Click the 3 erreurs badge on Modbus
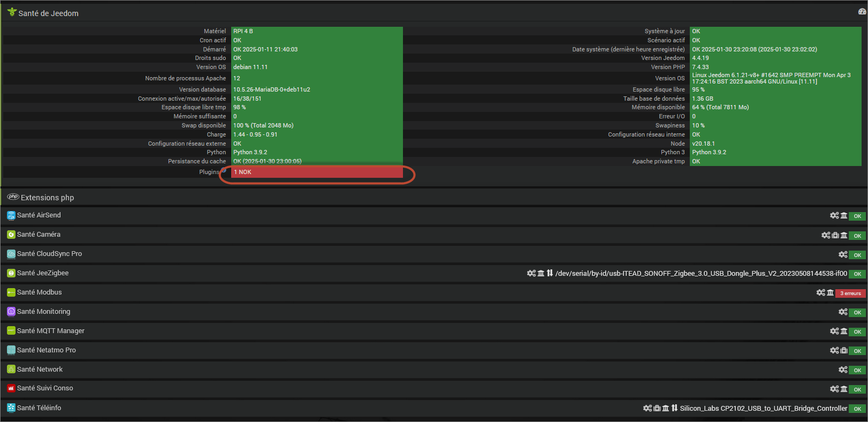The width and height of the screenshot is (868, 422). tap(850, 293)
